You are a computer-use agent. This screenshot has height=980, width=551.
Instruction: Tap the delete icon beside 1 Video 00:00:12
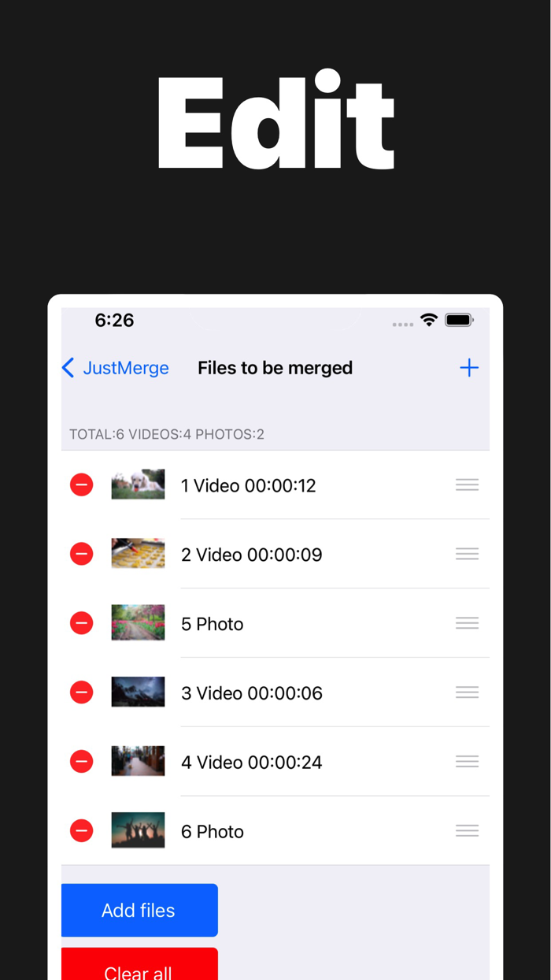(x=81, y=484)
